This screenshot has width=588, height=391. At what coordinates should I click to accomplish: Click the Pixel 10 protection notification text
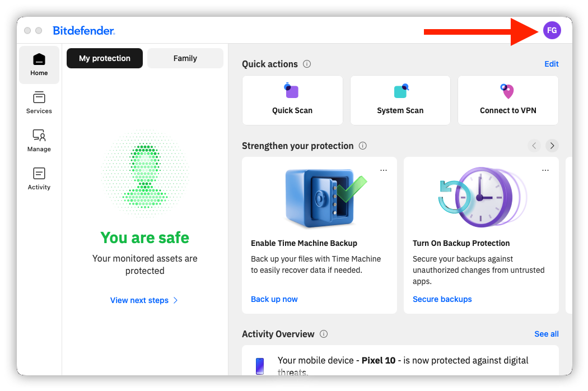pos(403,366)
